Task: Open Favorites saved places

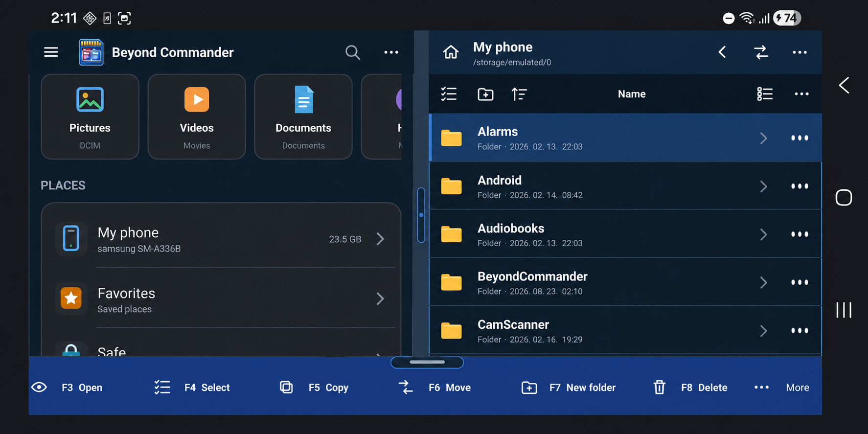Action: click(221, 298)
